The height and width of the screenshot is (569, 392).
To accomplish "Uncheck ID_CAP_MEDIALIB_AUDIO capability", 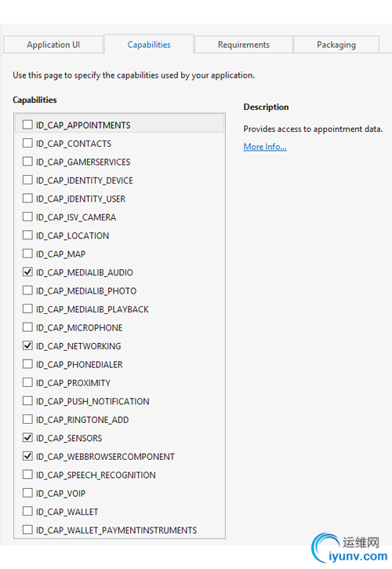I will click(x=27, y=272).
